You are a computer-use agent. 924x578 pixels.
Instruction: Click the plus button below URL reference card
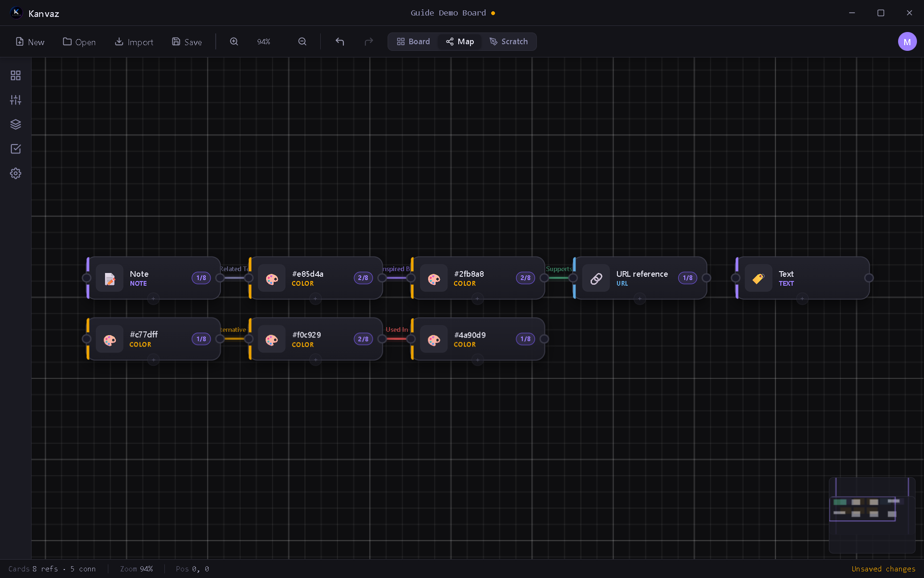640,299
